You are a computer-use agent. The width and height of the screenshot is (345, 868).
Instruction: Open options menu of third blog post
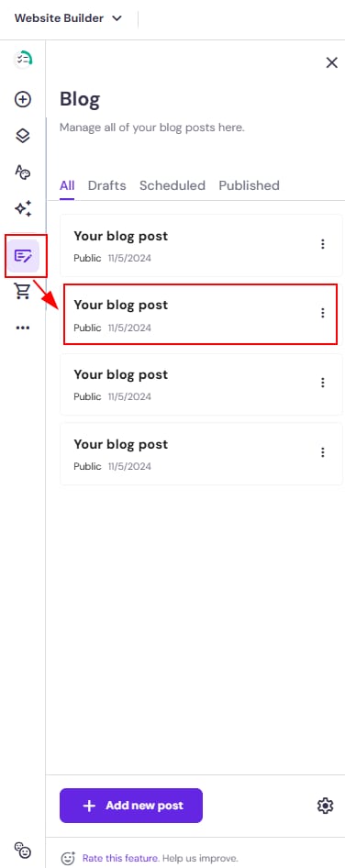[x=322, y=383]
